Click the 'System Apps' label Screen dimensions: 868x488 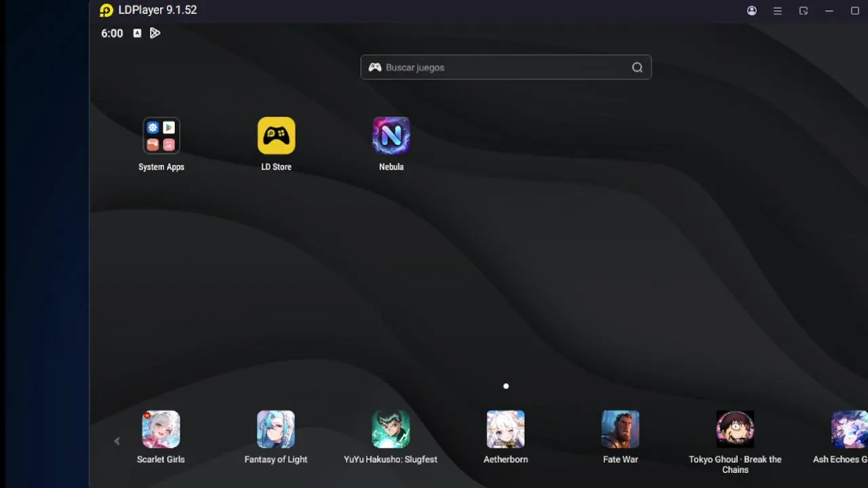point(161,167)
